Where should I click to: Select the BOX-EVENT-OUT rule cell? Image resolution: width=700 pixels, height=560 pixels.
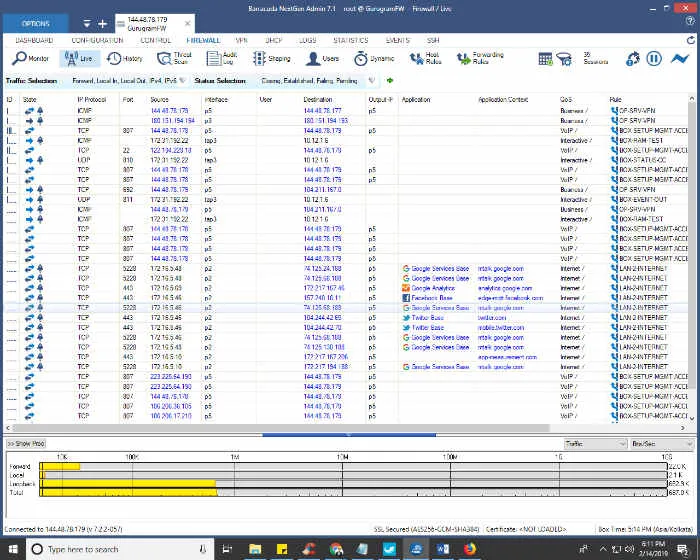[643, 200]
